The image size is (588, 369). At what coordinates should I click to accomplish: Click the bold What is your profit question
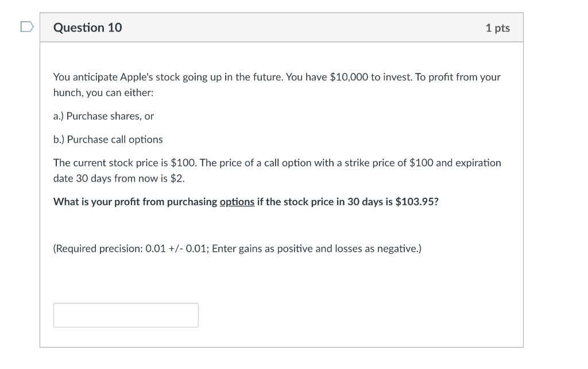[x=246, y=202]
